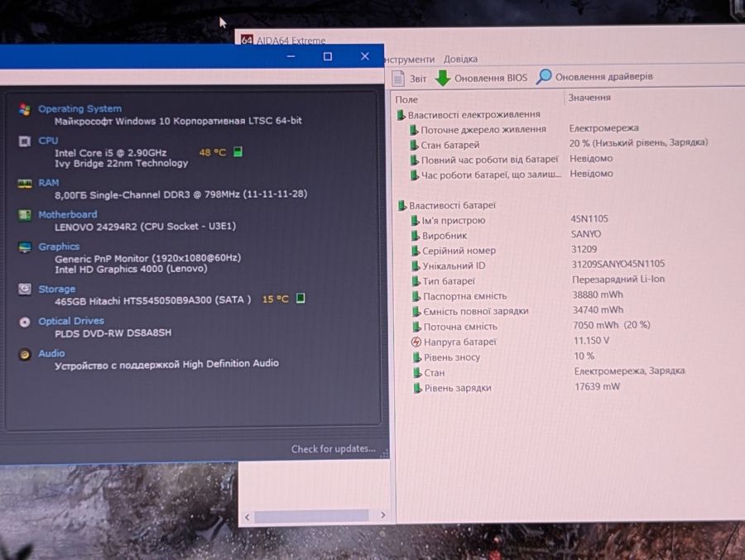
Task: Open the RAM section link
Action: point(49,183)
